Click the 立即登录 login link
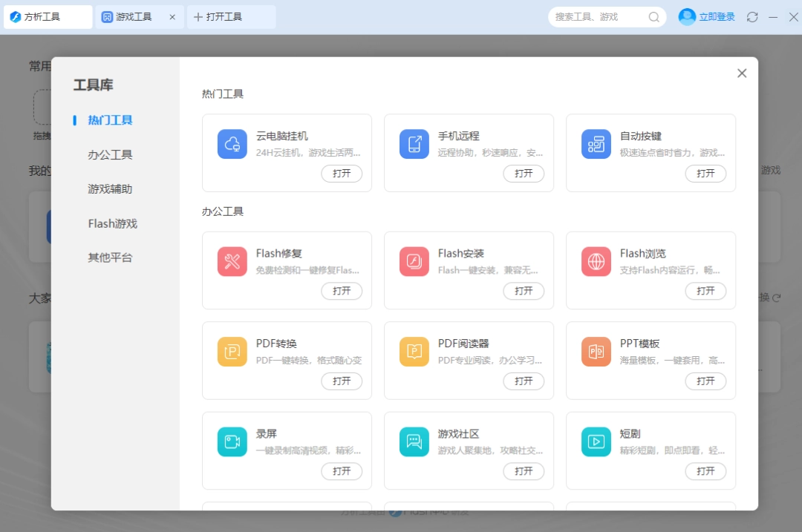Image resolution: width=802 pixels, height=532 pixels. click(x=714, y=16)
